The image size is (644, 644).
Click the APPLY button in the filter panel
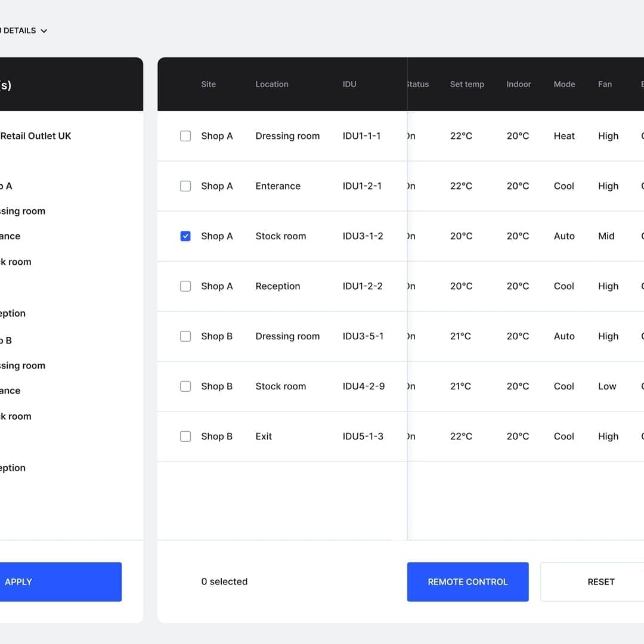60,581
